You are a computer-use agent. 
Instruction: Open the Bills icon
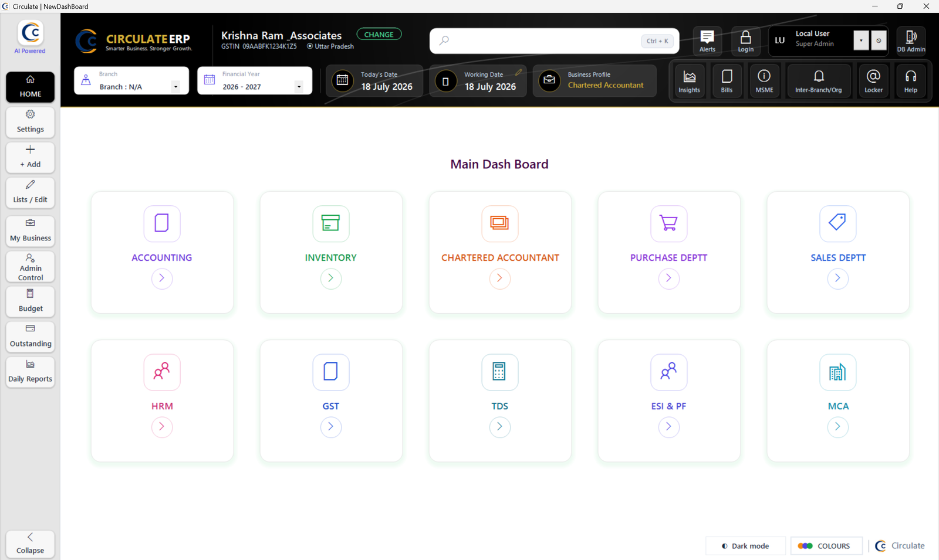[727, 81]
